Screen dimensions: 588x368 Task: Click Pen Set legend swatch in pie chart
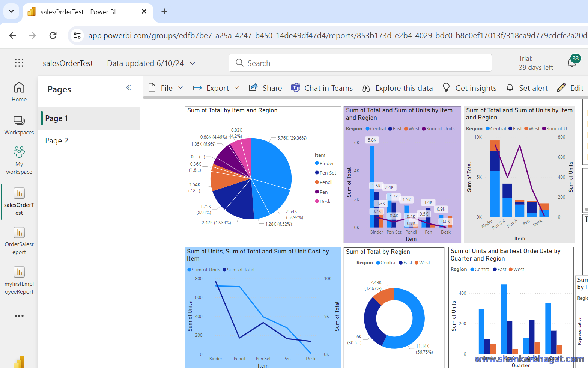pos(317,173)
